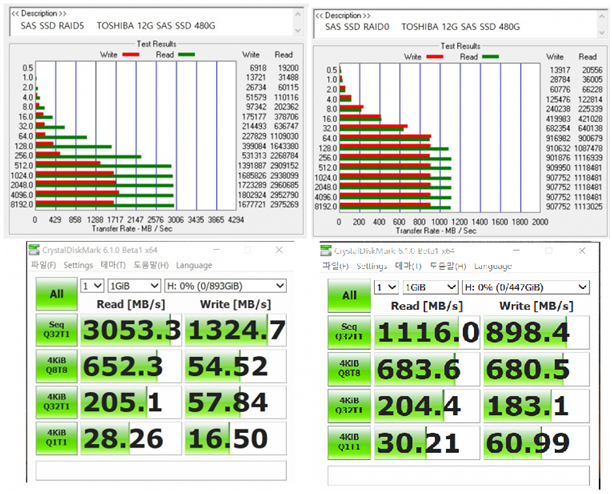Viewport: 612px width, 494px height.
Task: Open Settings menu in 893GiB window
Action: 78,265
